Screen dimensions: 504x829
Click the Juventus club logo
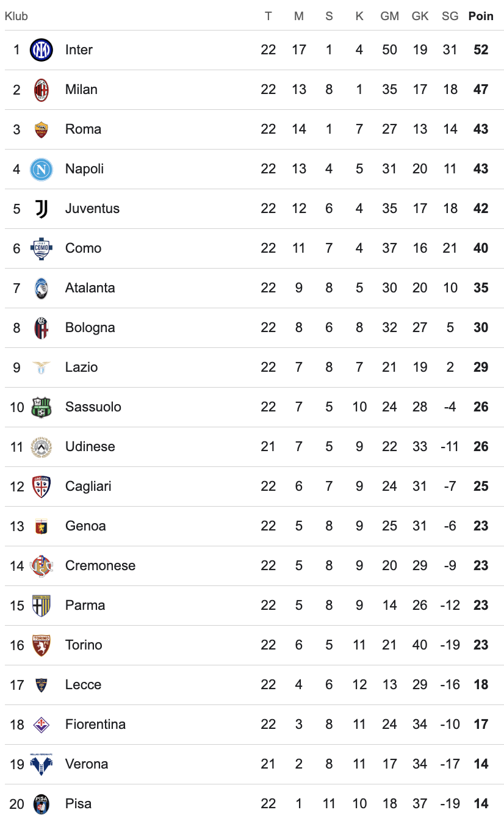[x=41, y=209]
